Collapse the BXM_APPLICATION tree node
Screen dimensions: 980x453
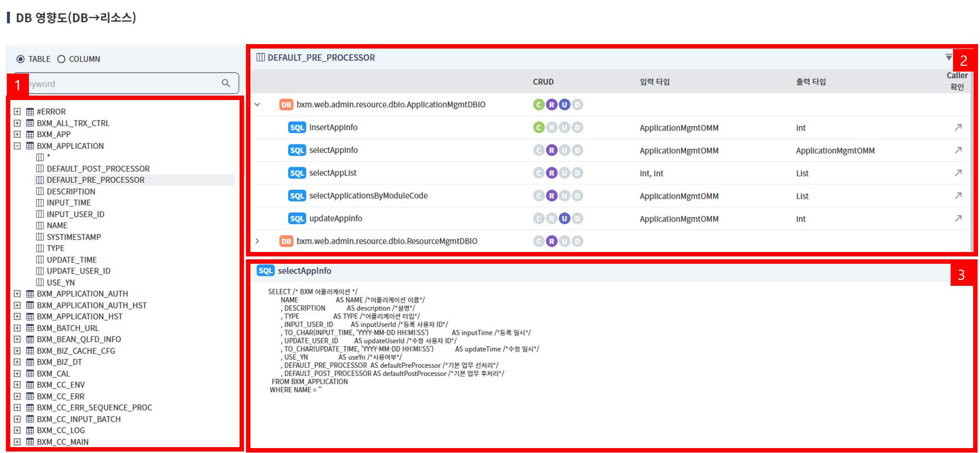(x=17, y=146)
